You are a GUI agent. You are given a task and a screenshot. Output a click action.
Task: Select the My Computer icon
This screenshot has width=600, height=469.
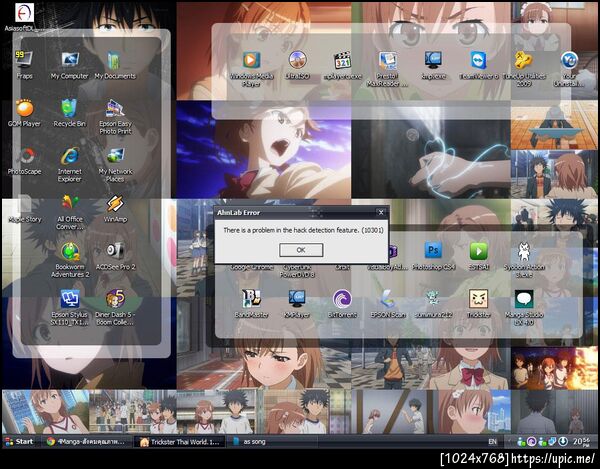tap(70, 64)
